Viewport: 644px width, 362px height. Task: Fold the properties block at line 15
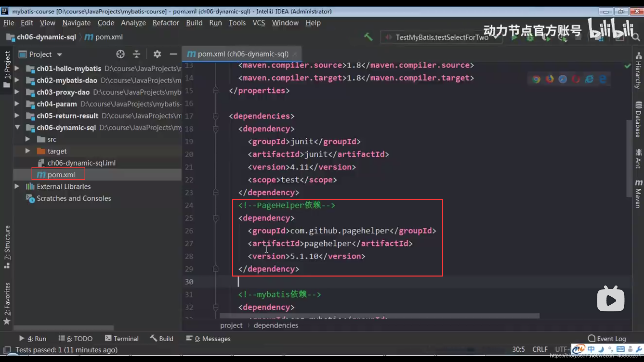(x=216, y=90)
